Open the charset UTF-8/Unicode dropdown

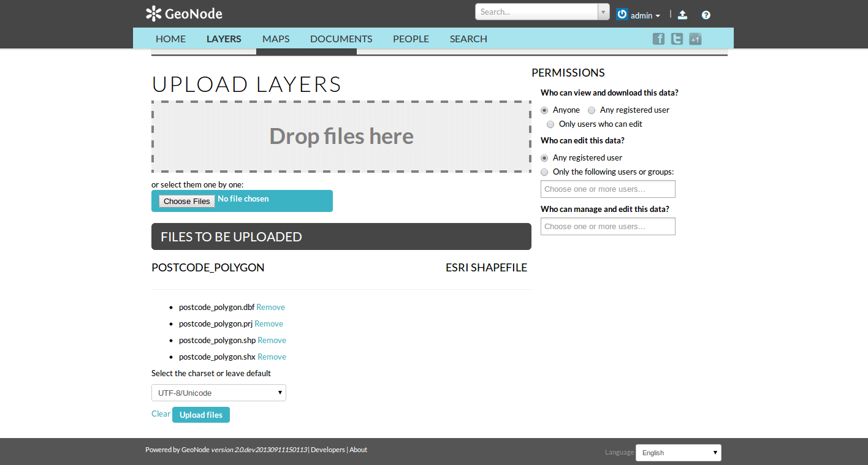(218, 393)
